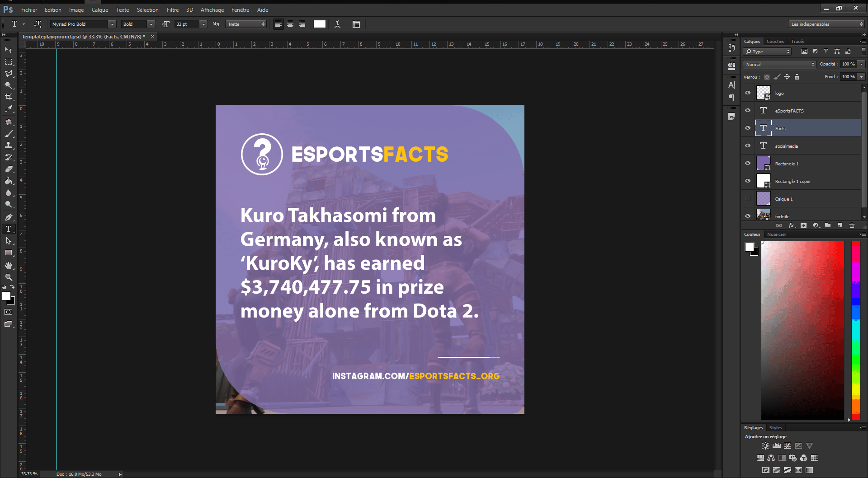Click the hue spectrum slider
This screenshot has width=868, height=478.
pyautogui.click(x=856, y=330)
